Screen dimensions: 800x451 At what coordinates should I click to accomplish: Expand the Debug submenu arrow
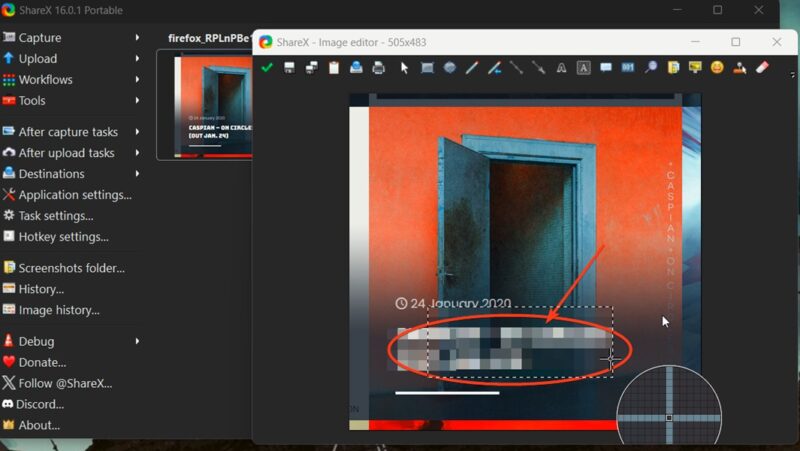click(x=137, y=341)
